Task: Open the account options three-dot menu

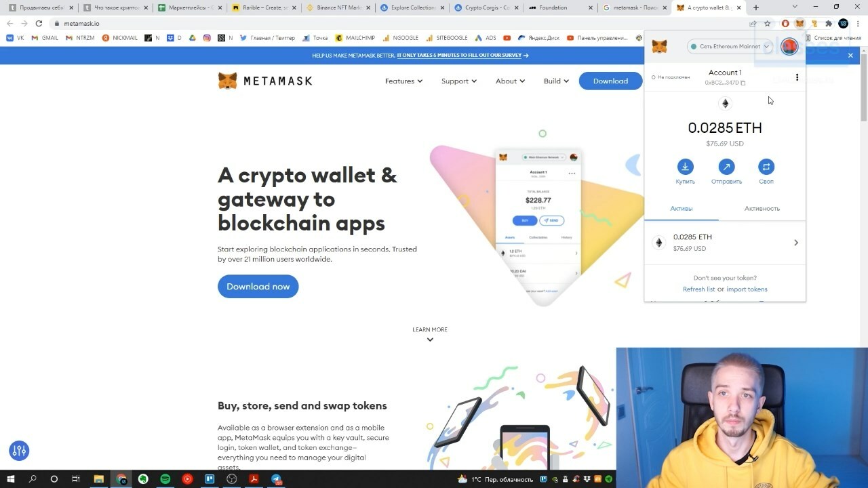Action: pyautogui.click(x=797, y=77)
